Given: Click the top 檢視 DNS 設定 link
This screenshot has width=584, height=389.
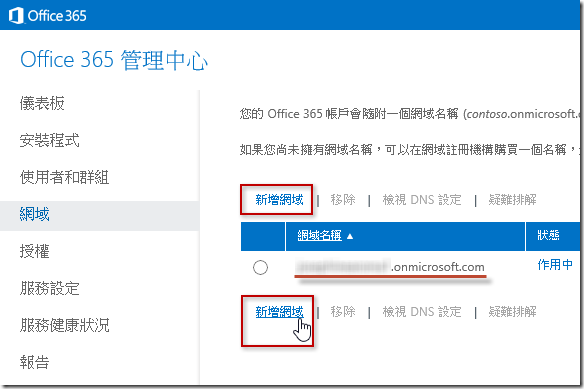Looking at the screenshot, I should tap(422, 200).
